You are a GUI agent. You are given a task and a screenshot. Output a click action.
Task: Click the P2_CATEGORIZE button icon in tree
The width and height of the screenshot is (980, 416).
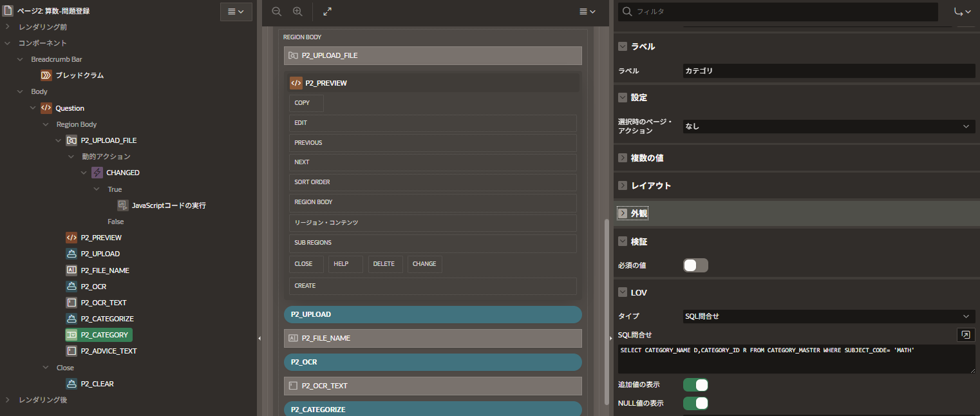pos(71,319)
